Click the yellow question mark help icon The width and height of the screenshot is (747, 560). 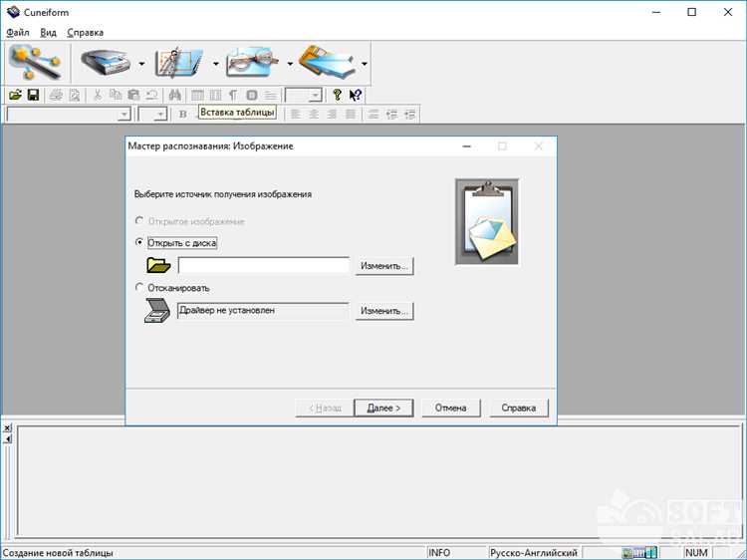click(x=338, y=95)
